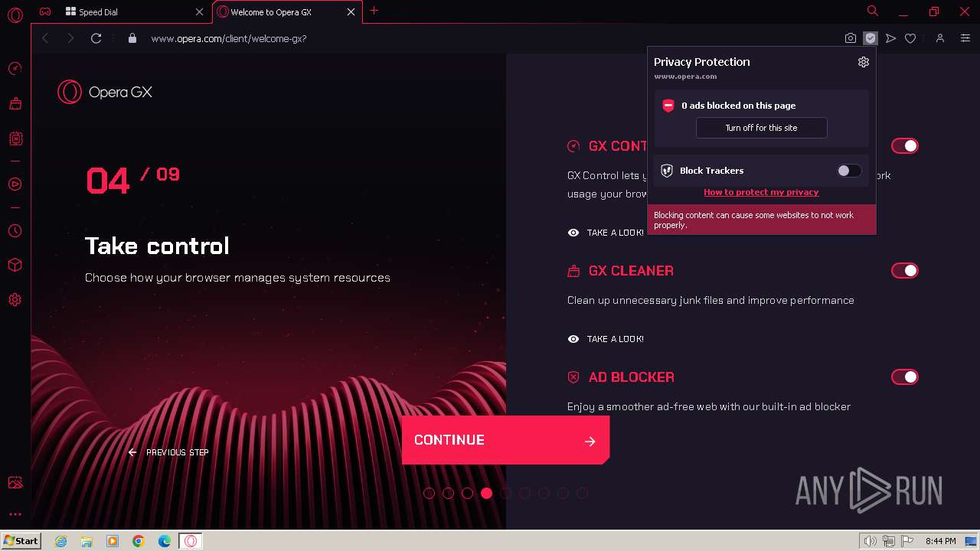Open the profile account icon
The height and width of the screenshot is (551, 980).
[x=940, y=38]
